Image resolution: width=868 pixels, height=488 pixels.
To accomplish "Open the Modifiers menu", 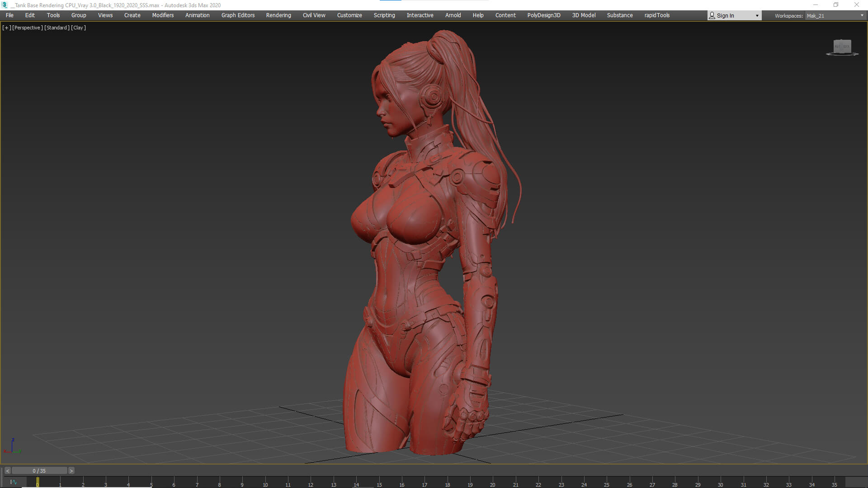I will [x=163, y=15].
